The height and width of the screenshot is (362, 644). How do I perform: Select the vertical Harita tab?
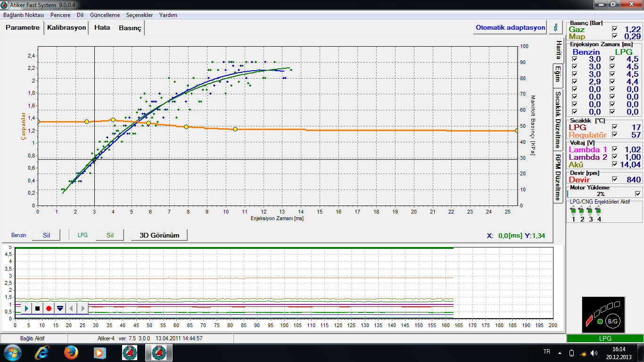coord(558,50)
